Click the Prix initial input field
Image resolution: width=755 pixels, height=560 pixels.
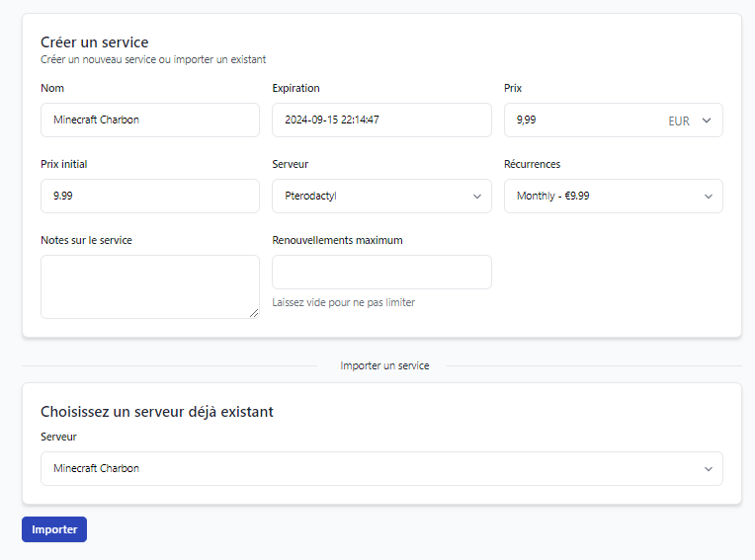[x=149, y=196]
